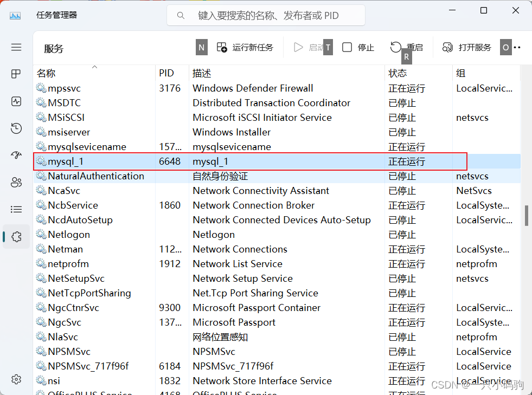Viewport: 532px width, 395px height.
Task: Select the NcaSvc service name
Action: 64,191
